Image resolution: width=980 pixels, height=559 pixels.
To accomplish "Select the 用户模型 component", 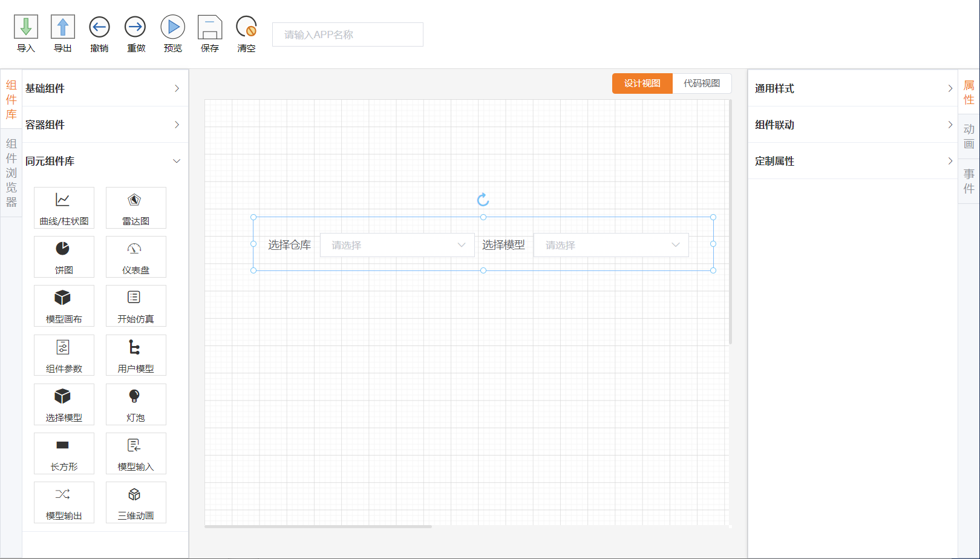I will tap(136, 355).
